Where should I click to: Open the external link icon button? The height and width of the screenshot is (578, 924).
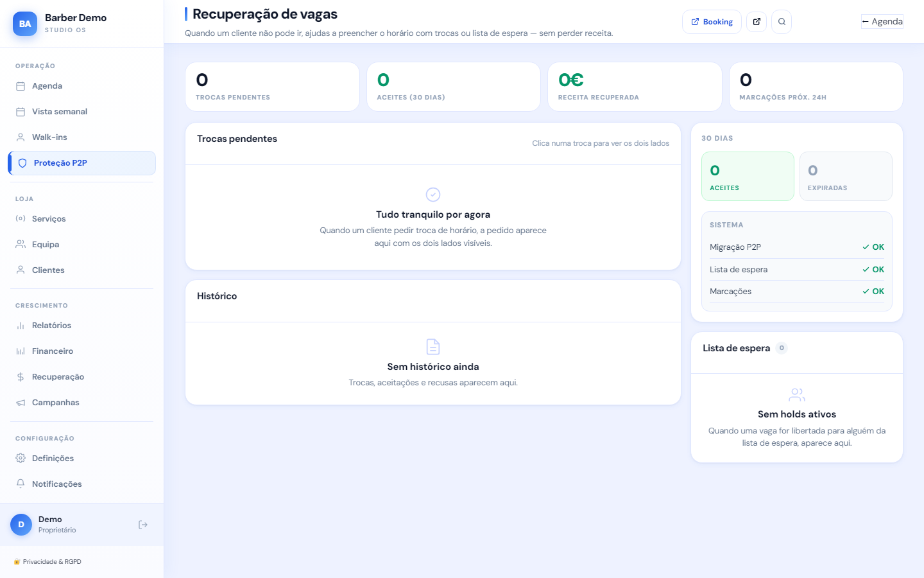pyautogui.click(x=757, y=22)
